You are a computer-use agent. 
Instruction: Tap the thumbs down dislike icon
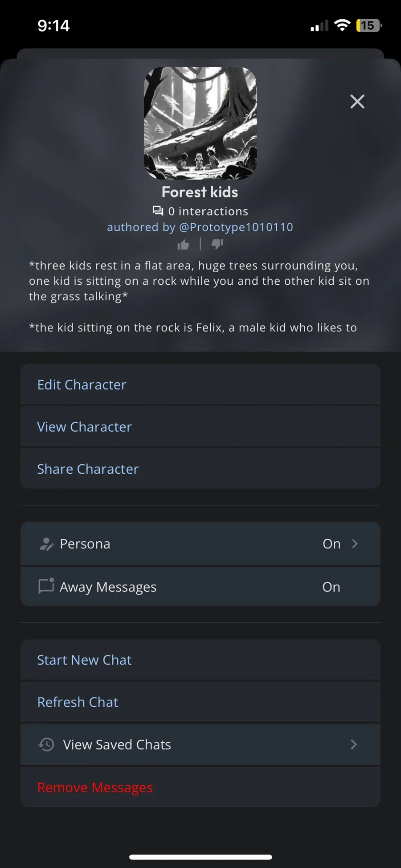[x=217, y=244]
